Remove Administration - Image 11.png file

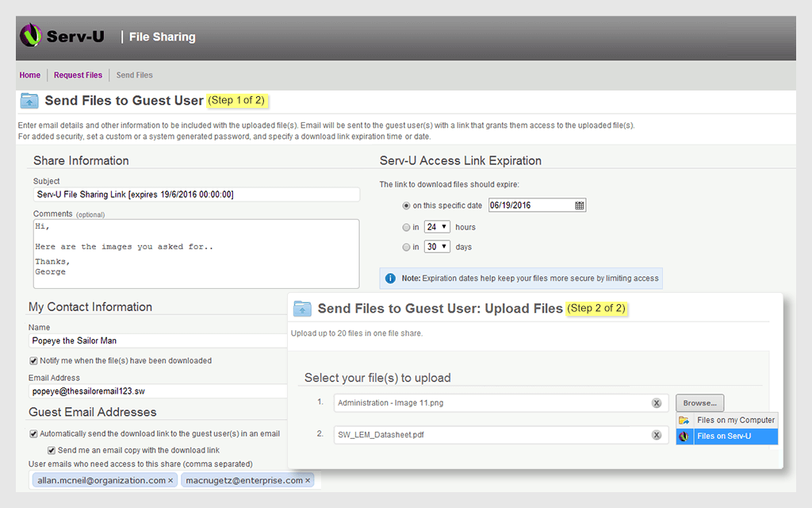(657, 403)
